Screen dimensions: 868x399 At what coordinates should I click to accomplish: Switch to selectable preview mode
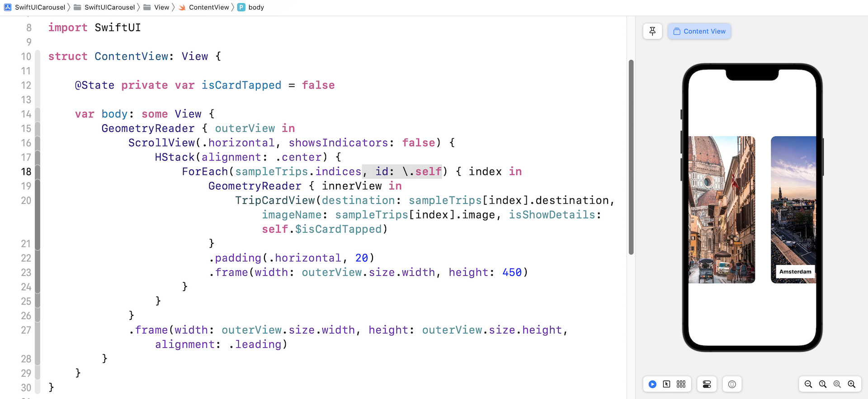[666, 384]
